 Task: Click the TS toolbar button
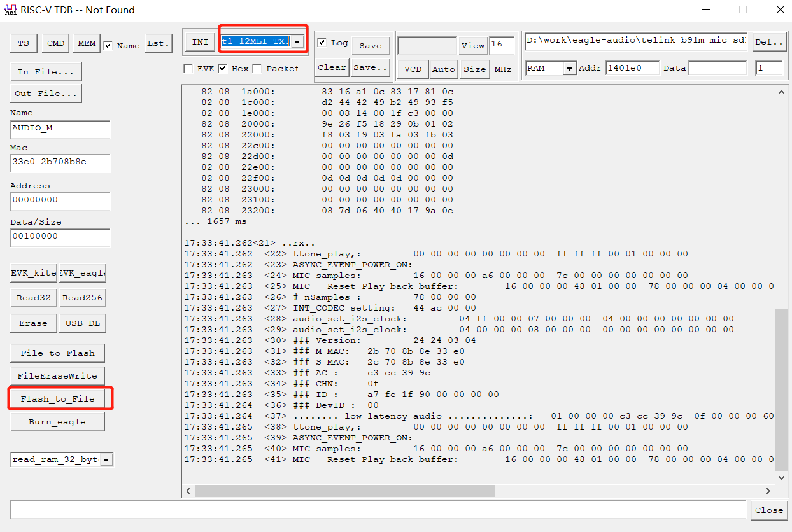24,43
